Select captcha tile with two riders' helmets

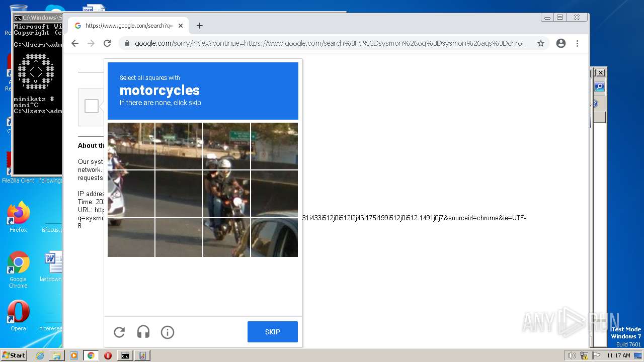click(226, 146)
